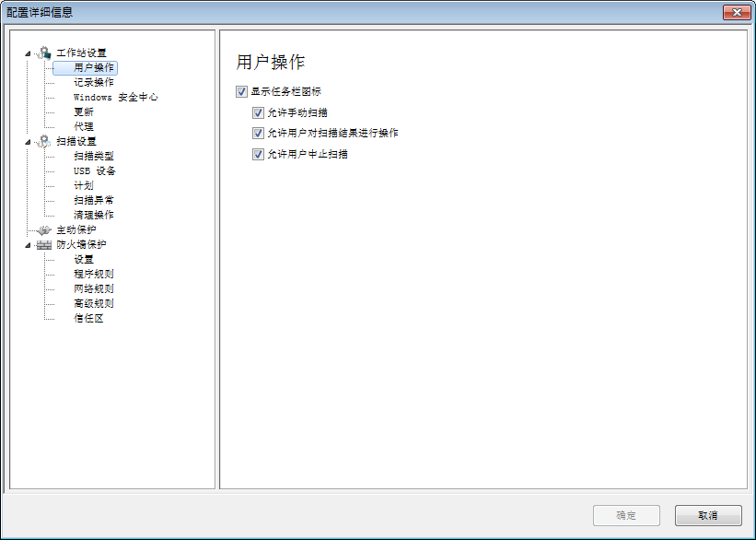Viewport: 756px width, 540px height.
Task: Disable 允许用户对扫描结果进行操作
Action: (x=258, y=133)
